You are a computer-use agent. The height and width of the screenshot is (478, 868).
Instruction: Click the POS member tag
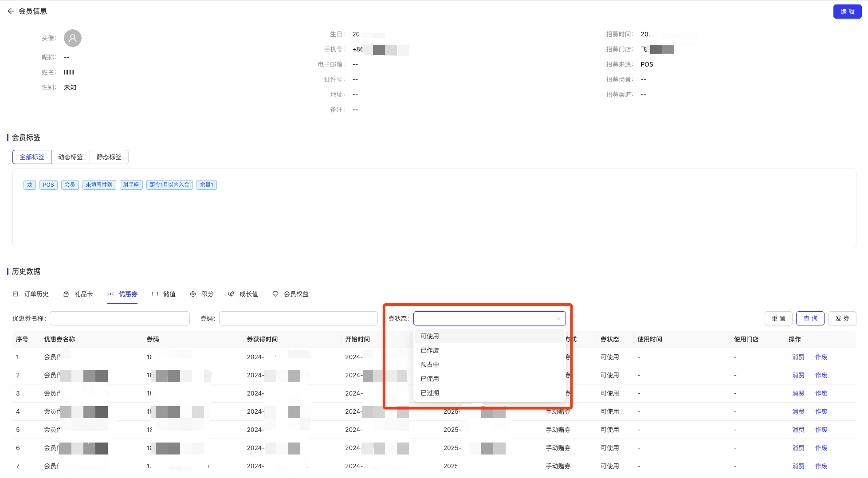[48, 185]
